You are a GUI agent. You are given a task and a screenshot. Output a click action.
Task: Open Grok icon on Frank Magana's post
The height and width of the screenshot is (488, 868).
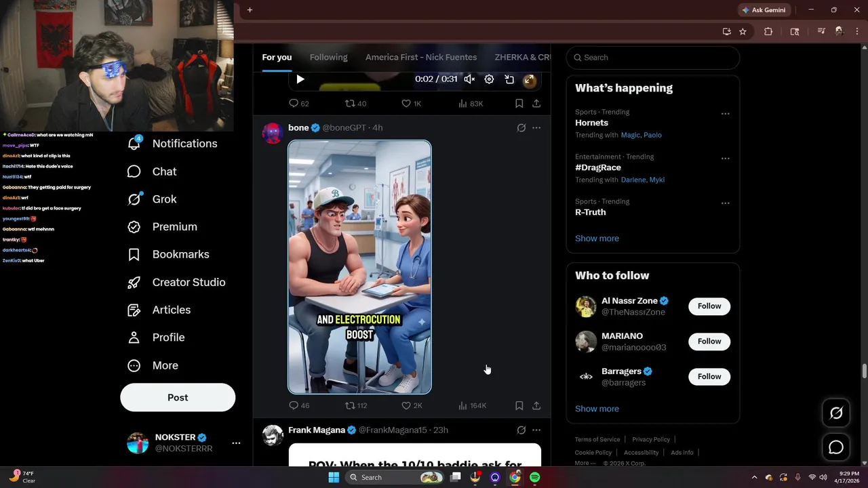(521, 430)
